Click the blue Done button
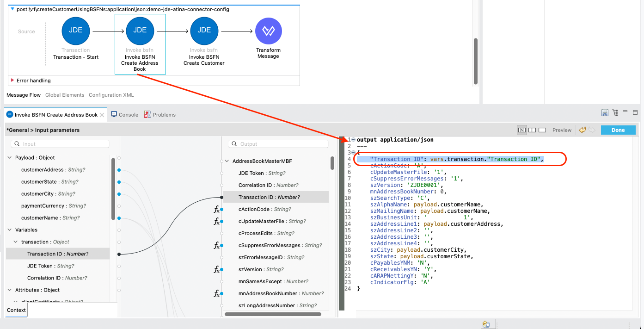This screenshot has height=329, width=644. (x=618, y=130)
